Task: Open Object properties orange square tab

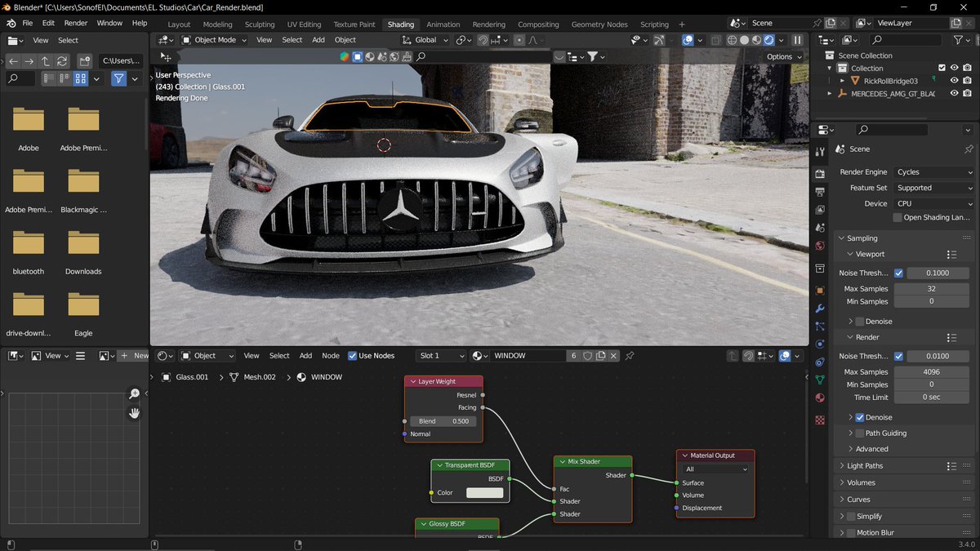Action: [820, 290]
